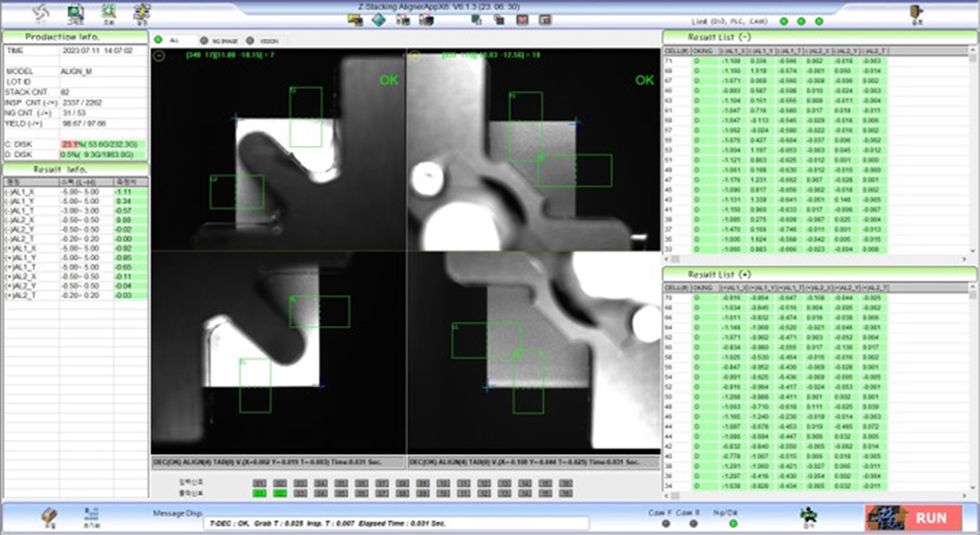The image size is (980, 535).
Task: Click the box icon in bottom-left bar
Action: click(x=49, y=516)
